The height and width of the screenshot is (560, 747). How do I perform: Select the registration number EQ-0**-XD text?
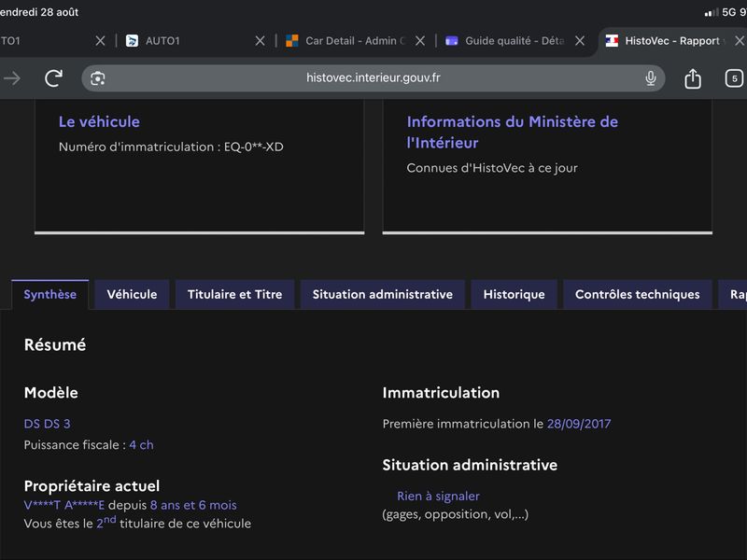[253, 147]
